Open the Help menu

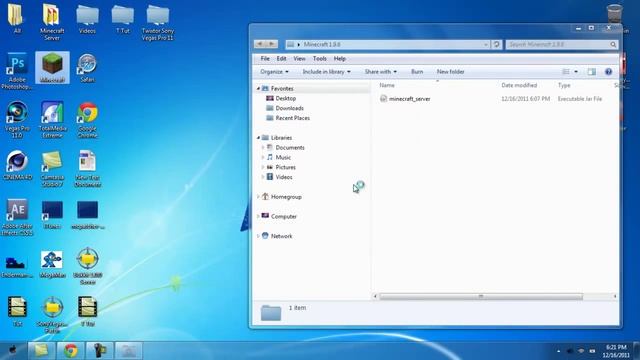click(x=340, y=59)
